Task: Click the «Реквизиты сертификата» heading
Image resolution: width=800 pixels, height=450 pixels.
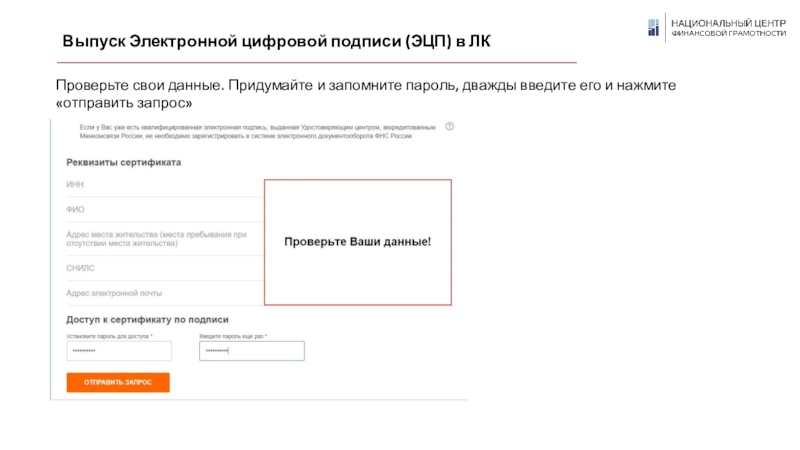Action: tap(123, 162)
